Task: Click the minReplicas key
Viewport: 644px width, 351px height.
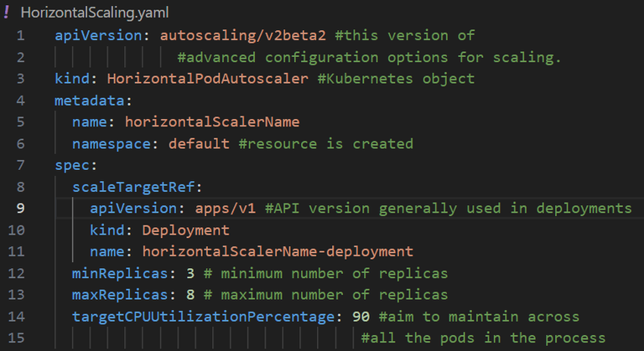Action: [x=119, y=273]
